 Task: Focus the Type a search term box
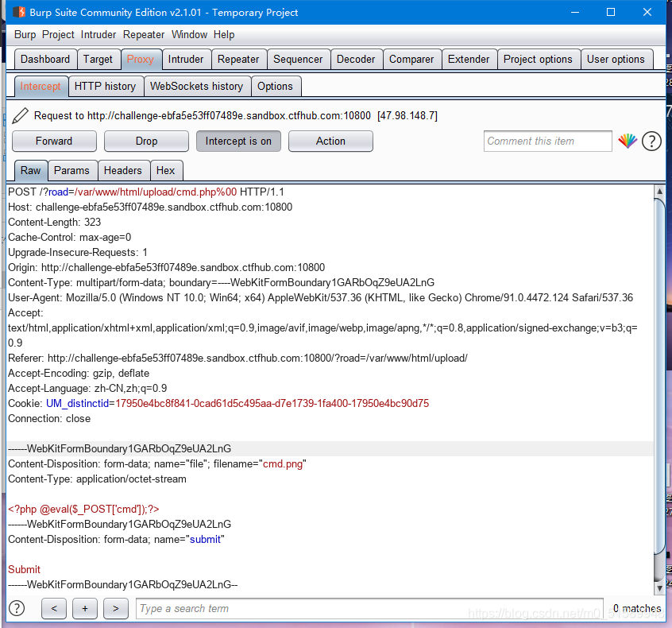click(369, 608)
